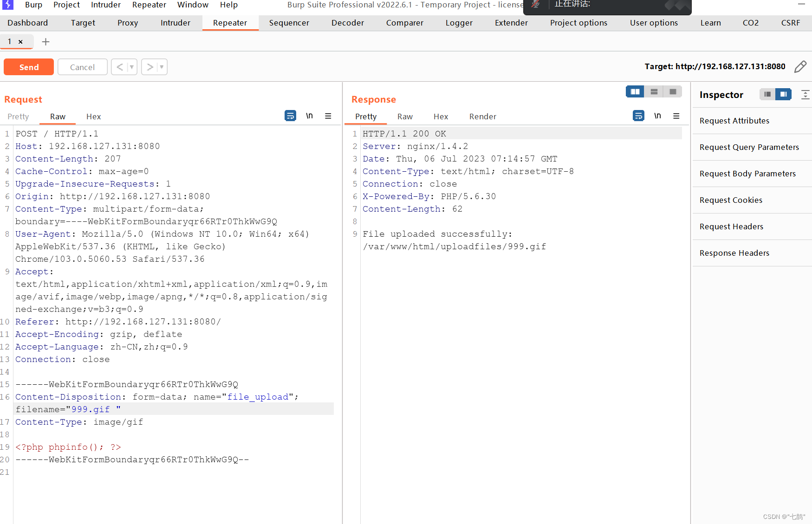Switch Response view to Raw

click(405, 116)
